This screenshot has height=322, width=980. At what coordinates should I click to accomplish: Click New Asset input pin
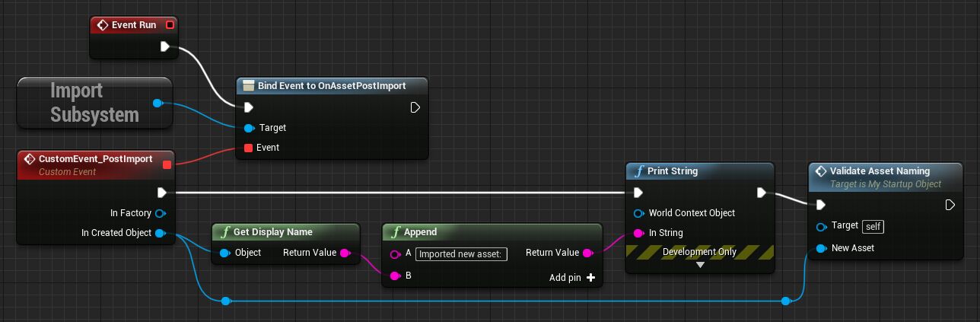821,248
